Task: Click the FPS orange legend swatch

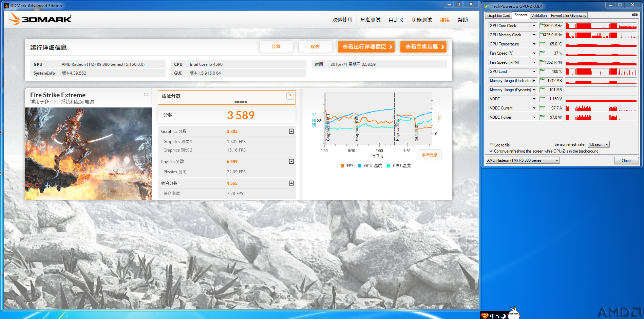Action: 342,166
